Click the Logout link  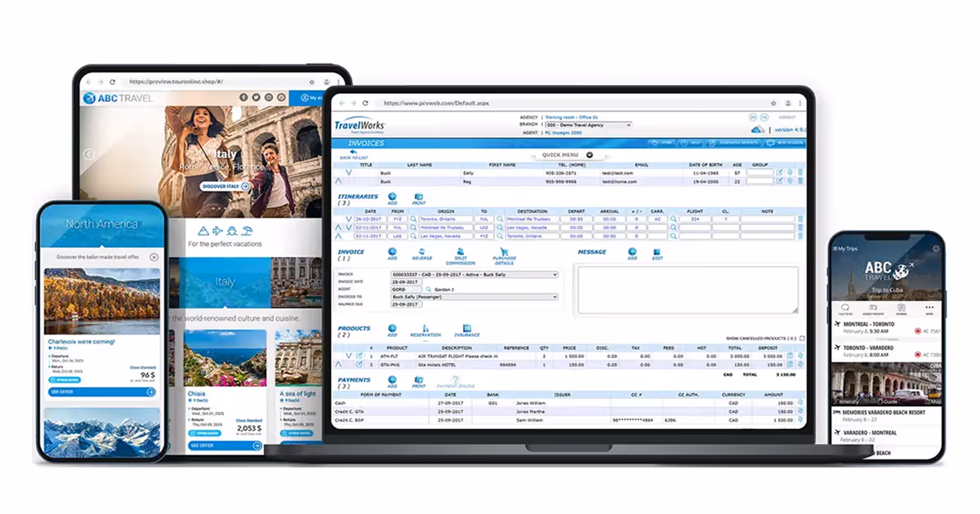(x=786, y=117)
